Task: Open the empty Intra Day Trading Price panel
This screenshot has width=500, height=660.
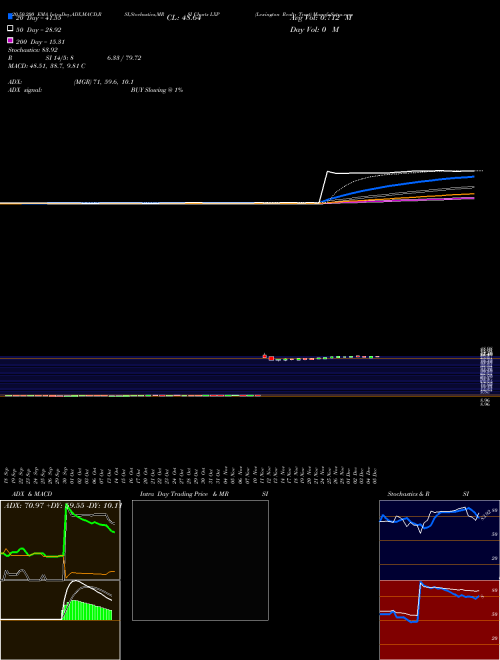Action: (200, 560)
